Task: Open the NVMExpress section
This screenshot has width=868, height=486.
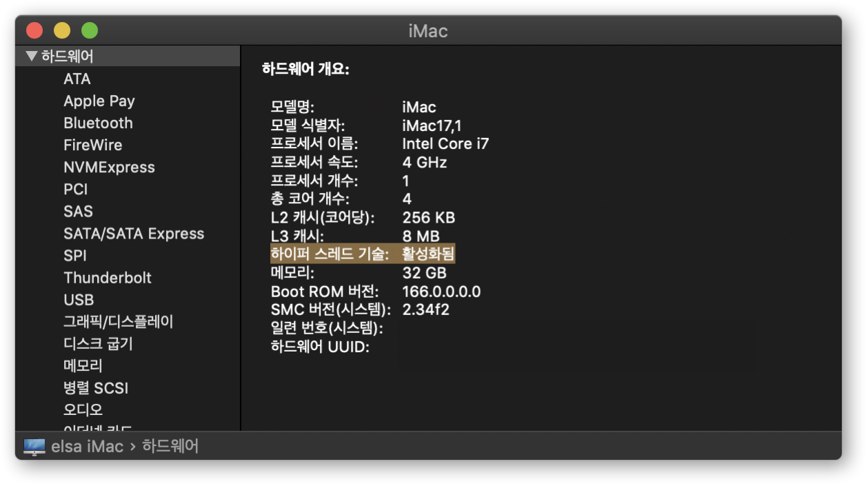Action: (109, 167)
